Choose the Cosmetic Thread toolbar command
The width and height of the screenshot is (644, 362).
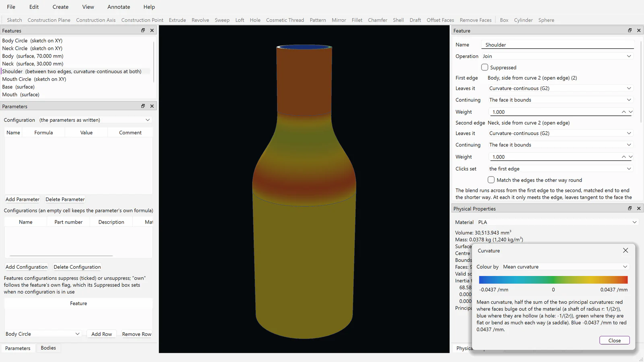[285, 20]
